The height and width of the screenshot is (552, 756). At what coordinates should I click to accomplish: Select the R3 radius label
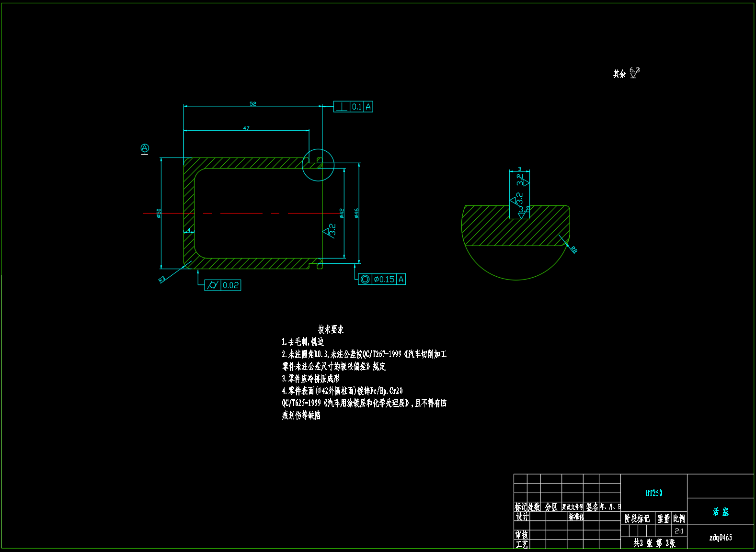(x=162, y=279)
